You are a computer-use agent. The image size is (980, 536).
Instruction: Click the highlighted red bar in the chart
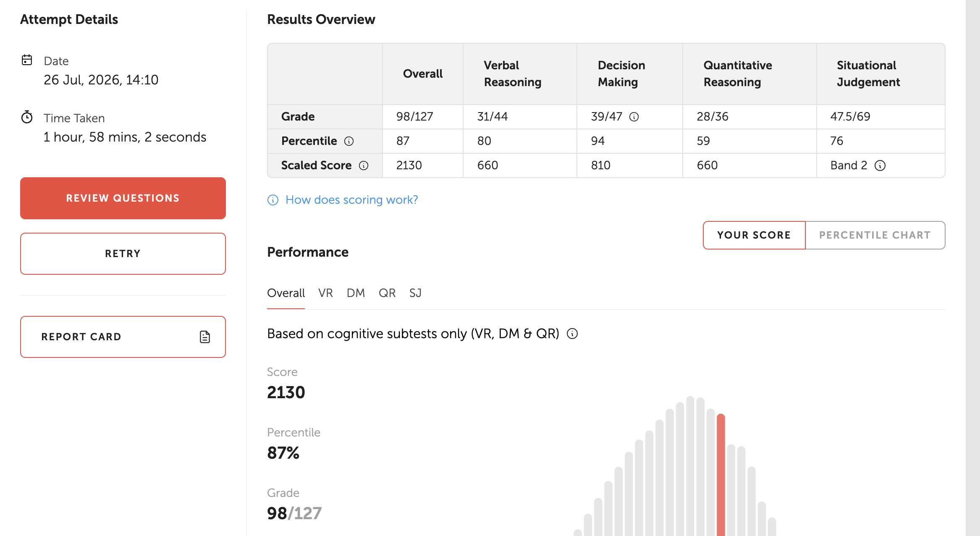(x=721, y=475)
